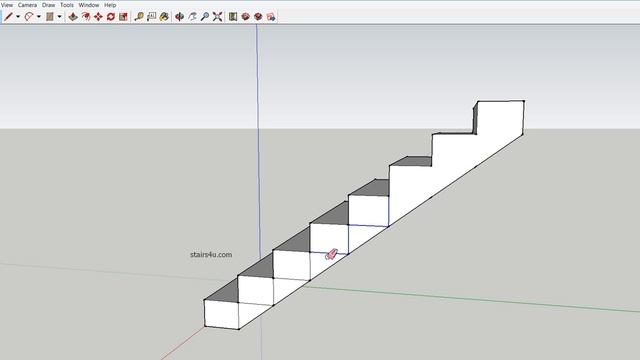
Task: Select the Orbit tool
Action: click(x=180, y=17)
